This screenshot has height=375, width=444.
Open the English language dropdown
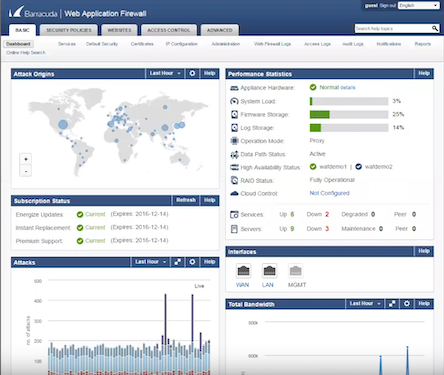(419, 6)
